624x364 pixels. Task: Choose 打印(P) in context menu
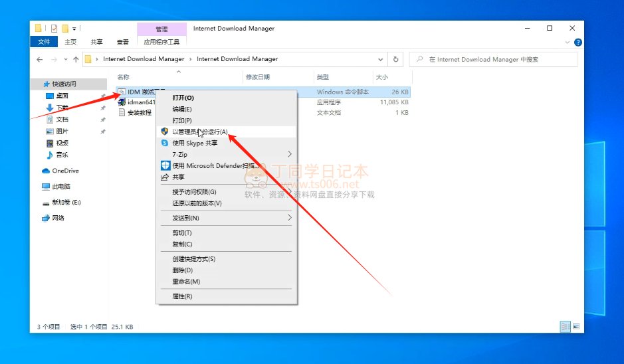click(x=227, y=120)
